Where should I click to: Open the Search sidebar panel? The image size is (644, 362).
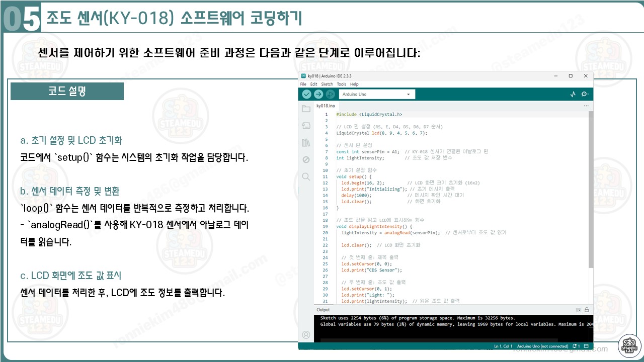(306, 177)
